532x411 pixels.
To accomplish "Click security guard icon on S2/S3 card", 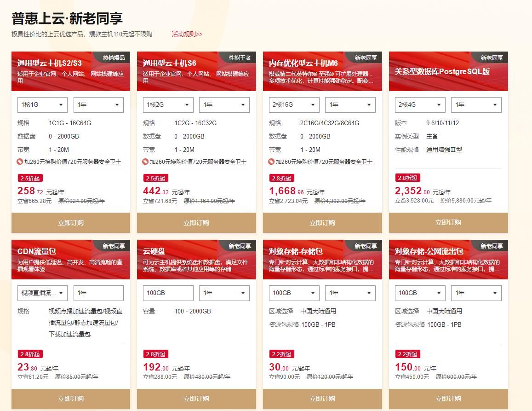I will pos(20,162).
